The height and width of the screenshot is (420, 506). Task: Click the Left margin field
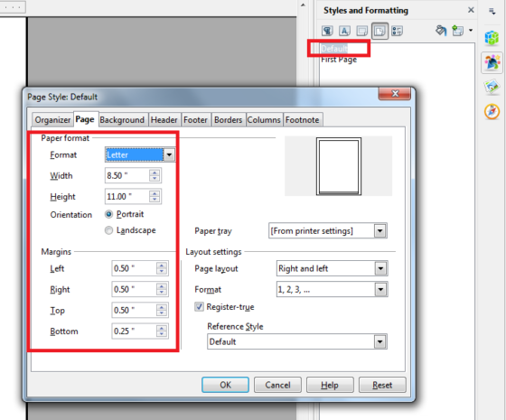[134, 268]
